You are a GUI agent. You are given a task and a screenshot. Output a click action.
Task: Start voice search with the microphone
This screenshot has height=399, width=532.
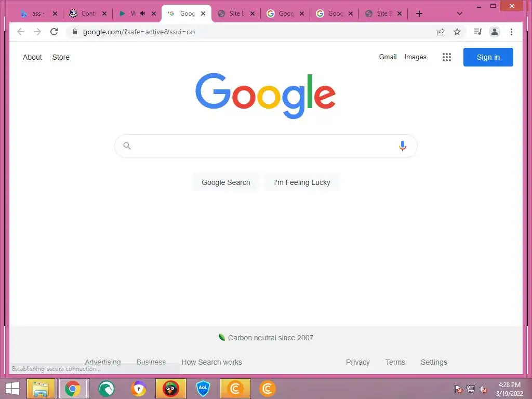[x=403, y=146]
